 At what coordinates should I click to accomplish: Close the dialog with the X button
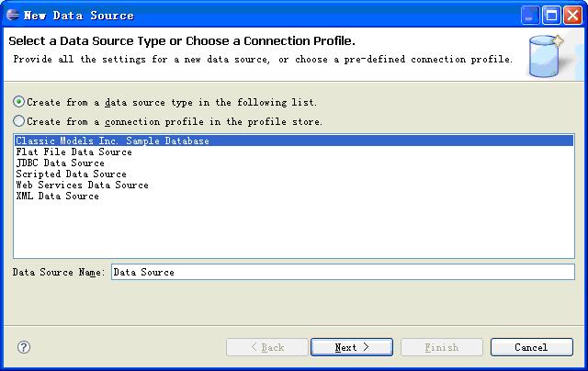click(x=574, y=15)
